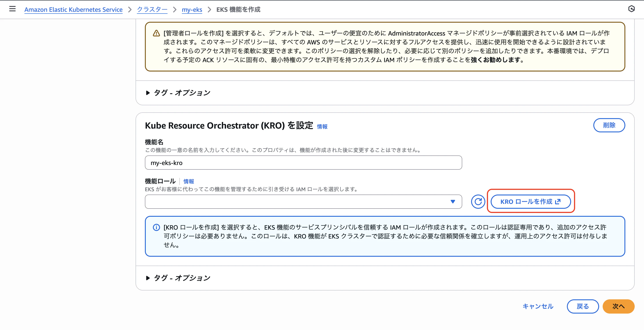The height and width of the screenshot is (330, 644).
Task: Refresh the 機能ロール role list
Action: coord(478,201)
